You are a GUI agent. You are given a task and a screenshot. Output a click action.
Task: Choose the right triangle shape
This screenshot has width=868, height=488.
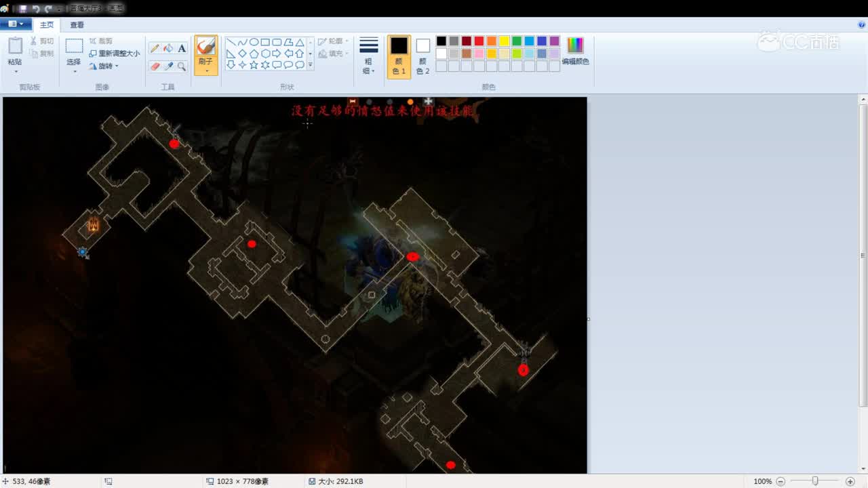[x=231, y=54]
